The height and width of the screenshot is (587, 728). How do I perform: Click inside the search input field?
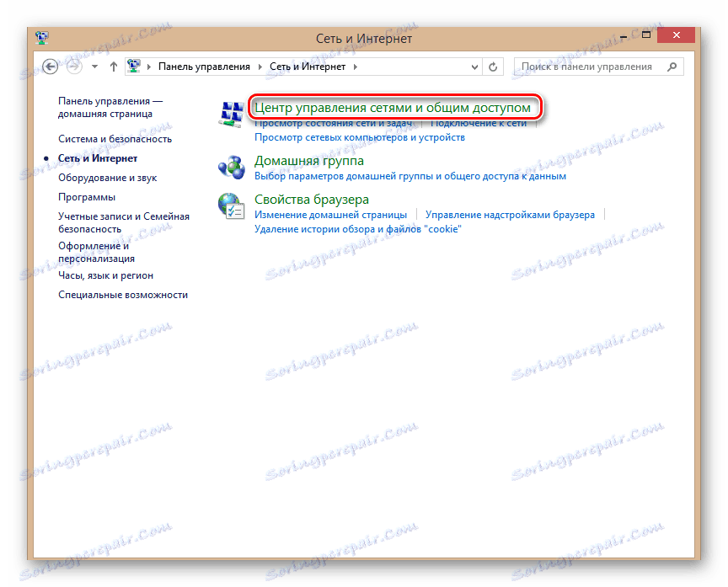click(590, 66)
